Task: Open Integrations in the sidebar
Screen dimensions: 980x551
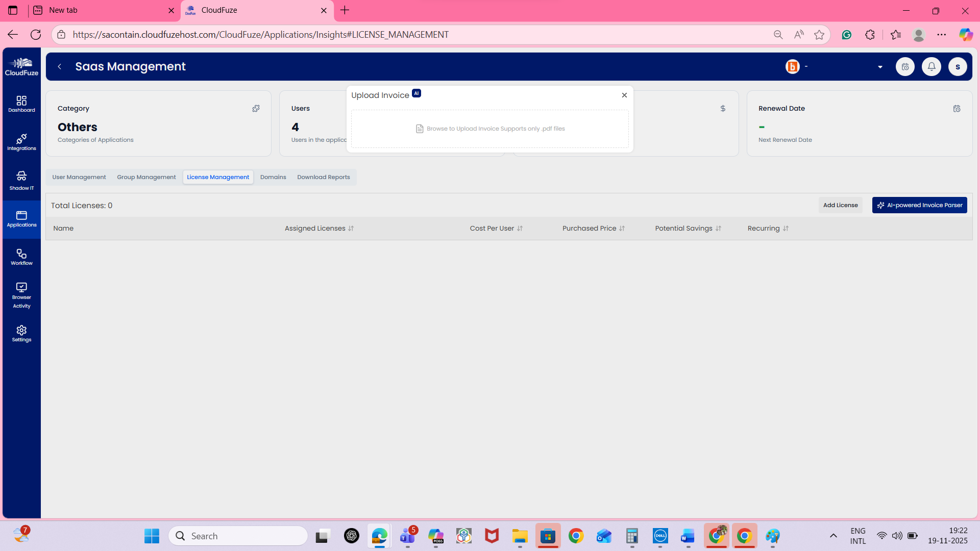Action: [x=21, y=142]
